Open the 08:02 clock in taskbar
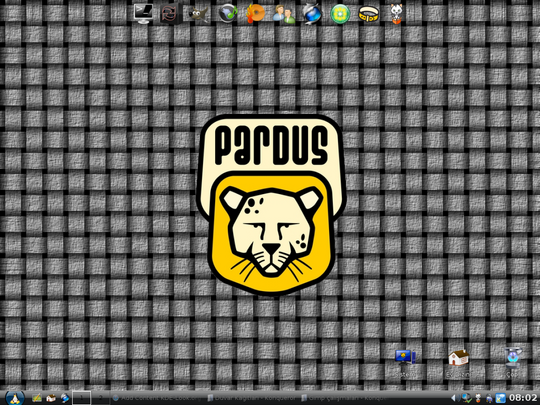This screenshot has width=540, height=405. 523,398
